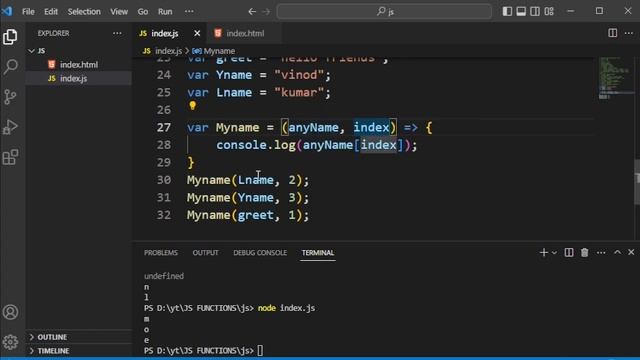Click the command center search box

coord(384,11)
